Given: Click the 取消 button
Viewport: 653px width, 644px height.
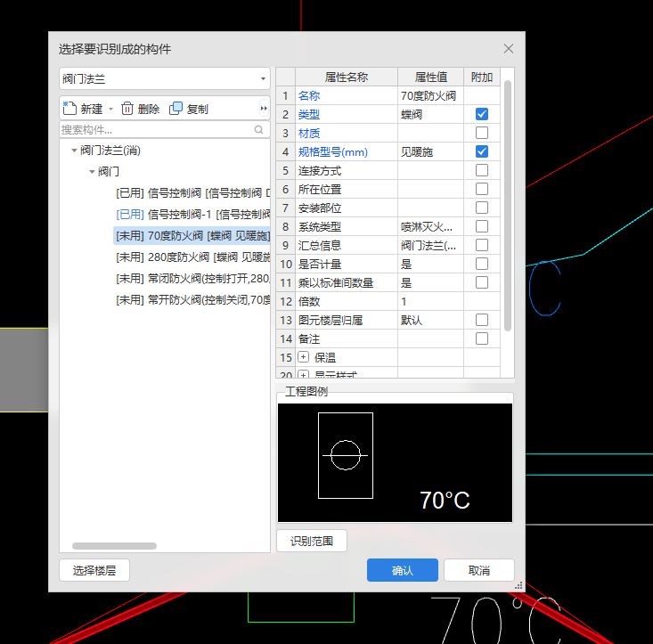Looking at the screenshot, I should [x=479, y=570].
